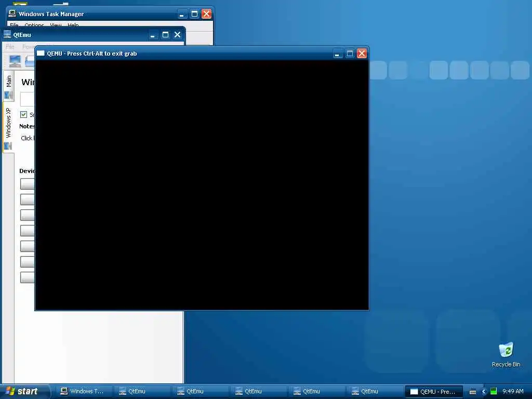Open the File menu in QtEmu

pyautogui.click(x=10, y=46)
